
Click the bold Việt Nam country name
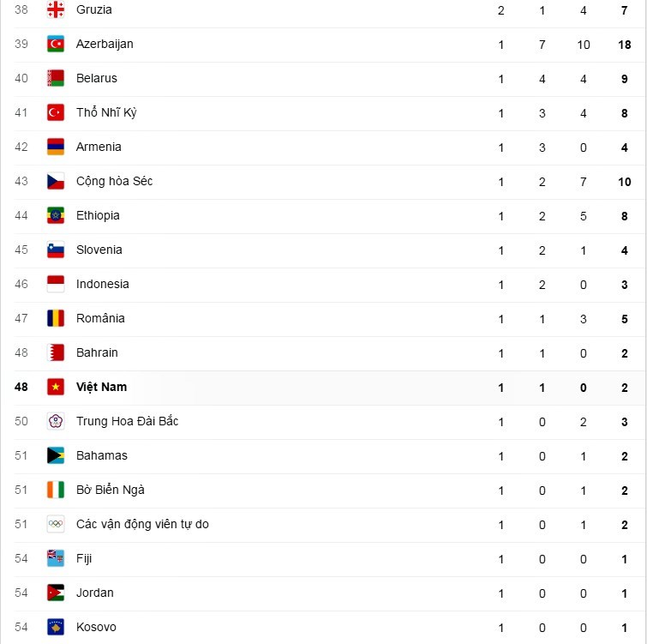(x=101, y=387)
